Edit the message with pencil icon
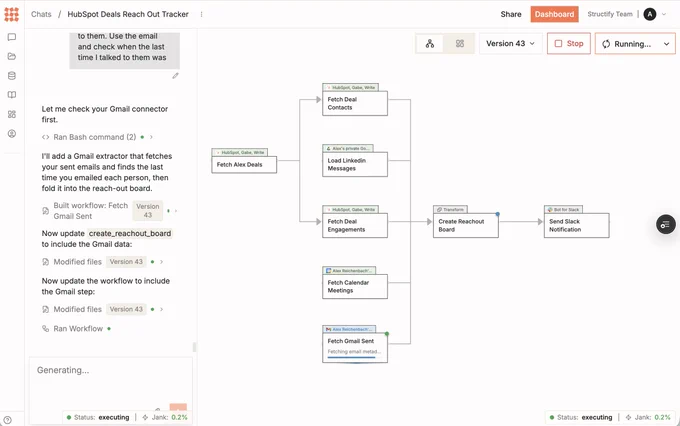 tap(175, 76)
